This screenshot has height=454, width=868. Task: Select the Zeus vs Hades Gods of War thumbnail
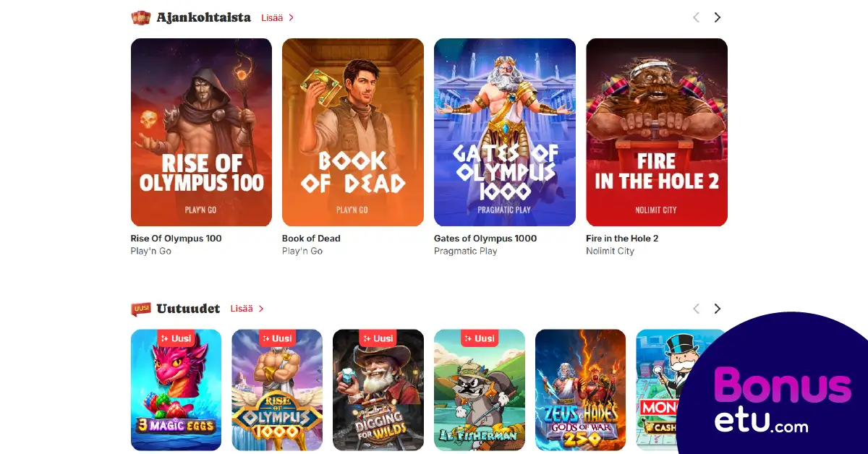click(x=580, y=390)
